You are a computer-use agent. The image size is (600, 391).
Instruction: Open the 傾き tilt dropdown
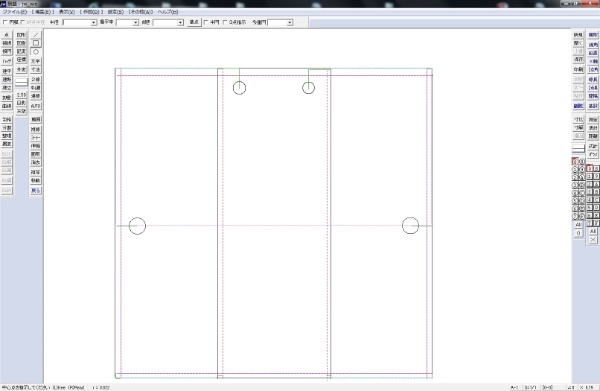point(180,23)
